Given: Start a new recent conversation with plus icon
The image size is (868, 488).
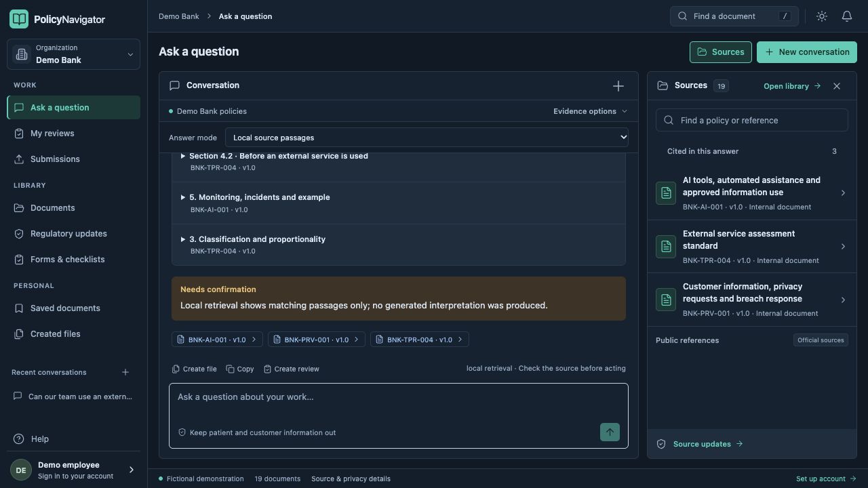Looking at the screenshot, I should click(x=125, y=372).
